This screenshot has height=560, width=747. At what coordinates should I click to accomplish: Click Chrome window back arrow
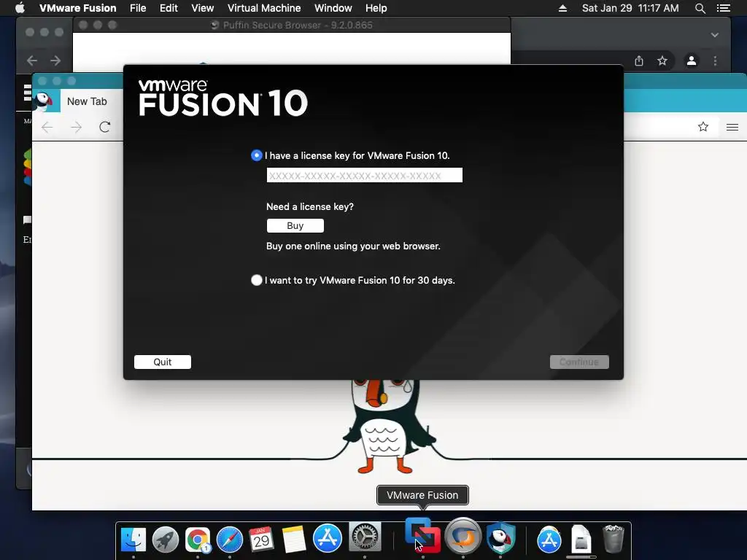[x=32, y=61]
